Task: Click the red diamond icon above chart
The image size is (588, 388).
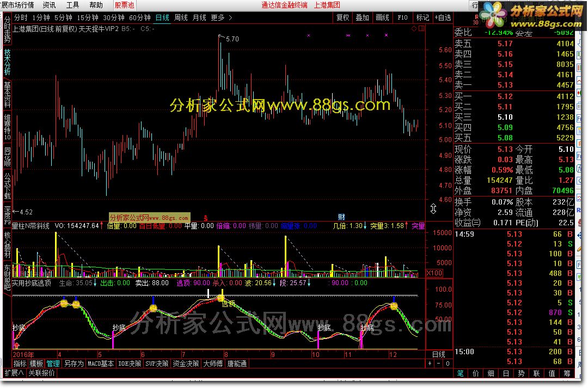Action: coord(414,28)
